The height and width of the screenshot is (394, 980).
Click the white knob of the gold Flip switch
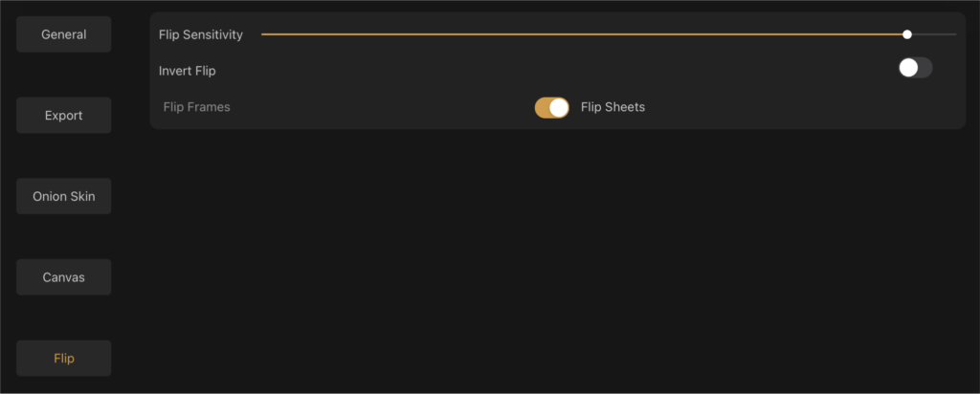click(x=559, y=107)
